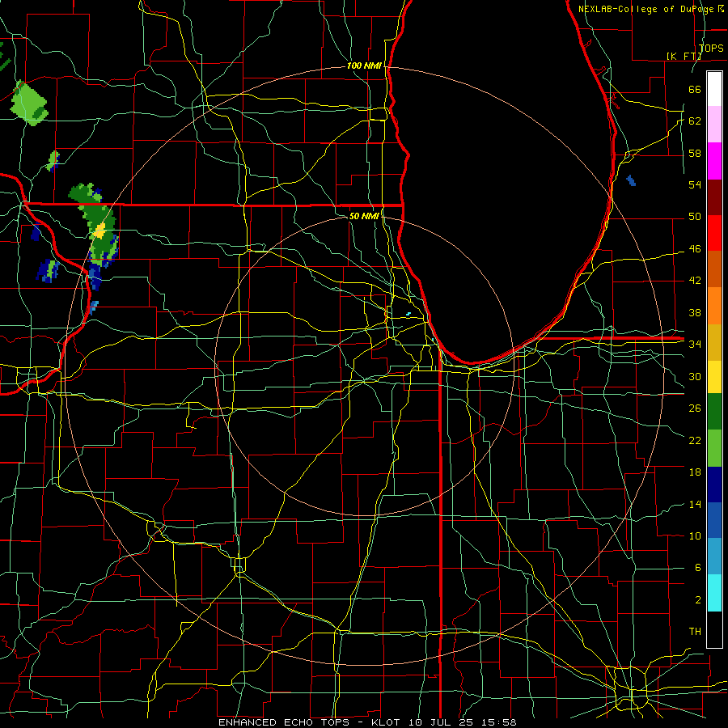Click the gold legend color block
728x728 pixels.
pos(714,342)
